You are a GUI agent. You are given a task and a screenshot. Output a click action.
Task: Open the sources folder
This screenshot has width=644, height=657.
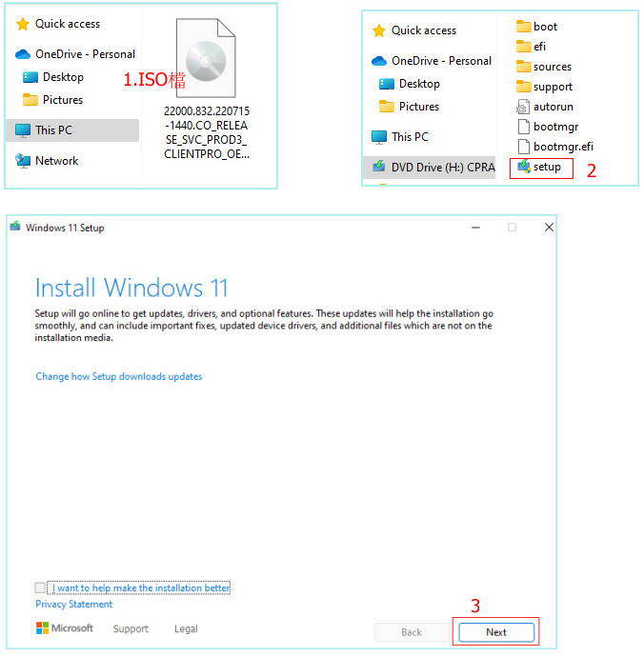click(523, 67)
